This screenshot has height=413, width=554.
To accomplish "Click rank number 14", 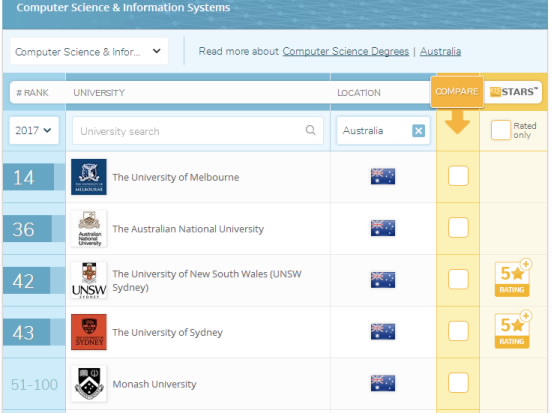I will tap(24, 177).
